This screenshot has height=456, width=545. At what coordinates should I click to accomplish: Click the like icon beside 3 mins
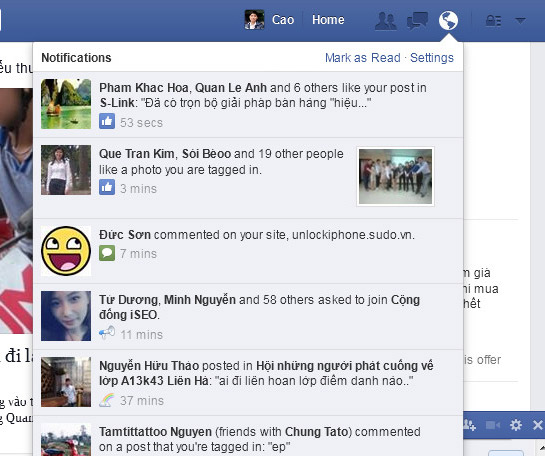pos(107,187)
